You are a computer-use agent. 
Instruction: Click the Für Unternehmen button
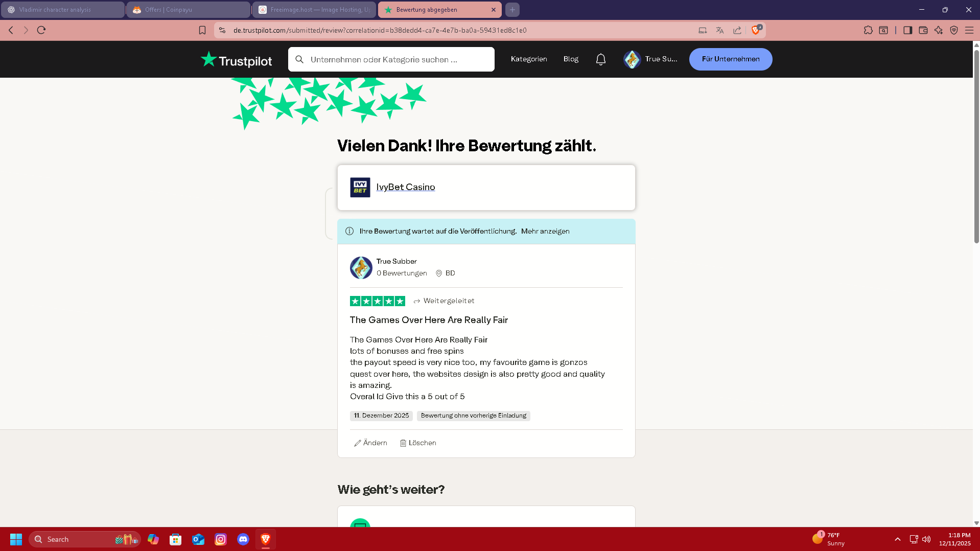pyautogui.click(x=731, y=59)
